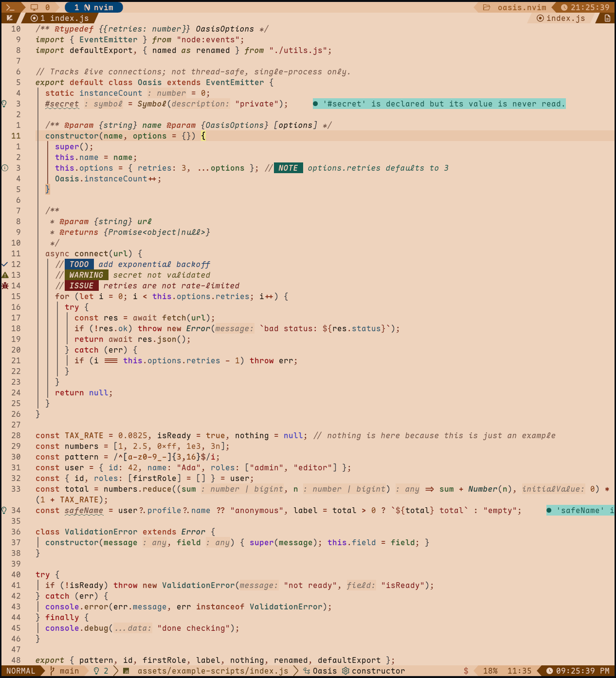Screen dimensions: 616x678
Task: Click the 18% scroll percentage indicator
Action: (x=490, y=671)
